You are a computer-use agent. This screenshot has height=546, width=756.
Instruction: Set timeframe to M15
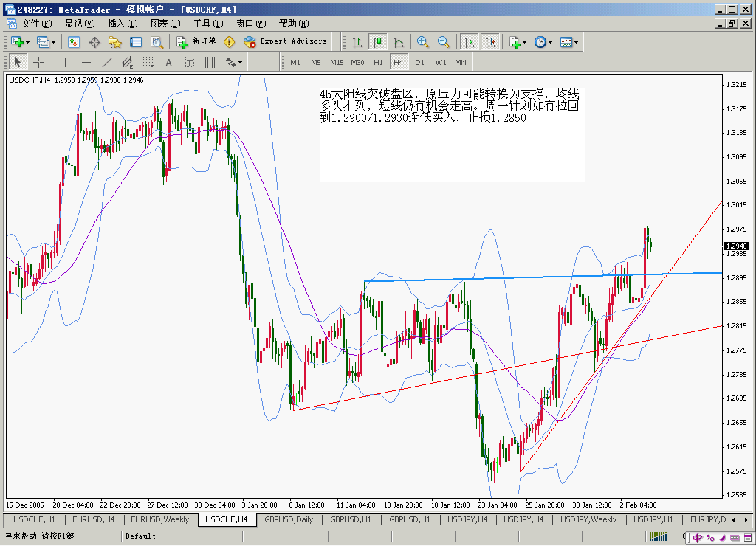[337, 62]
